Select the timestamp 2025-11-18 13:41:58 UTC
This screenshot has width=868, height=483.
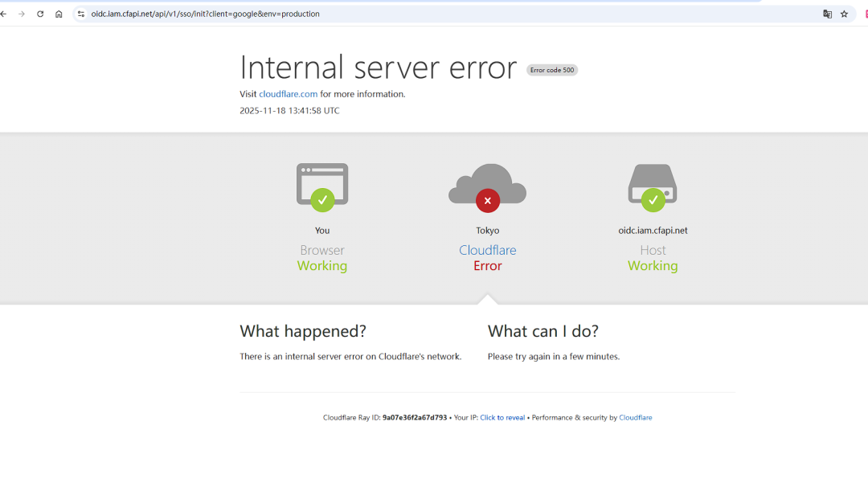[x=289, y=111]
